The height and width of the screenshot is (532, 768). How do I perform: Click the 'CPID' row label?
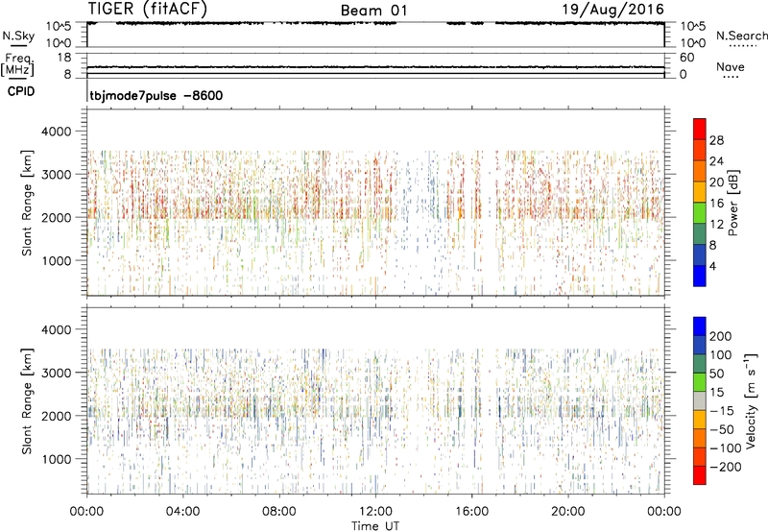coord(21,91)
